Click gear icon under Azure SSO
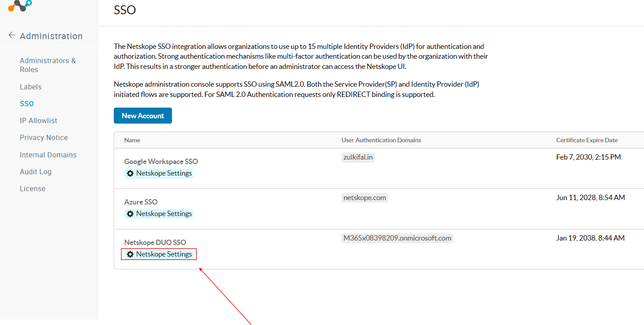 [130, 214]
